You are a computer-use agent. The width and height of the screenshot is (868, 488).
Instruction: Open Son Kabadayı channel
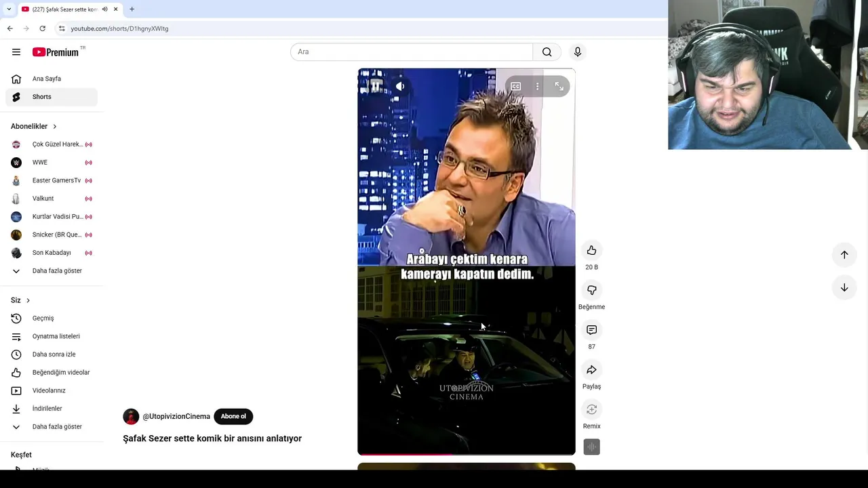(52, 253)
